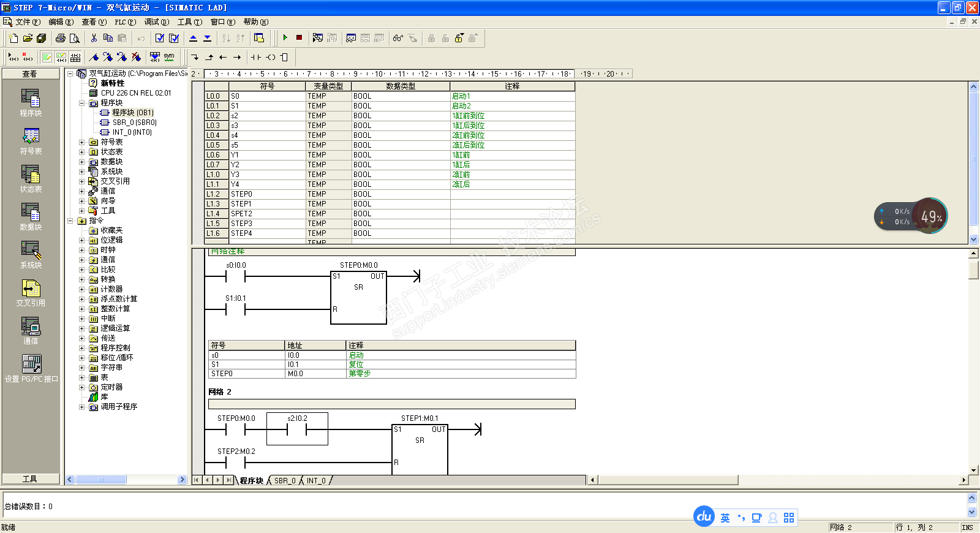Click the 工具 bar at sidebar bottom
The width and height of the screenshot is (980, 533).
(30, 479)
